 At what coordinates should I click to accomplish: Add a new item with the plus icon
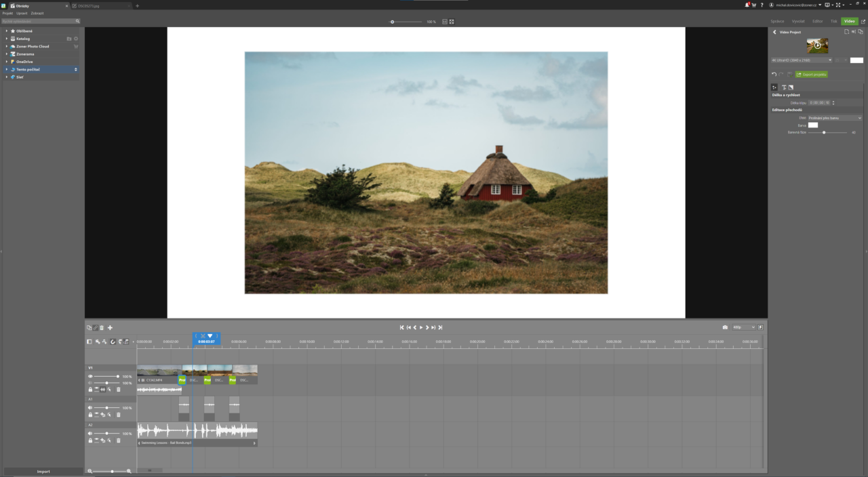pyautogui.click(x=110, y=327)
